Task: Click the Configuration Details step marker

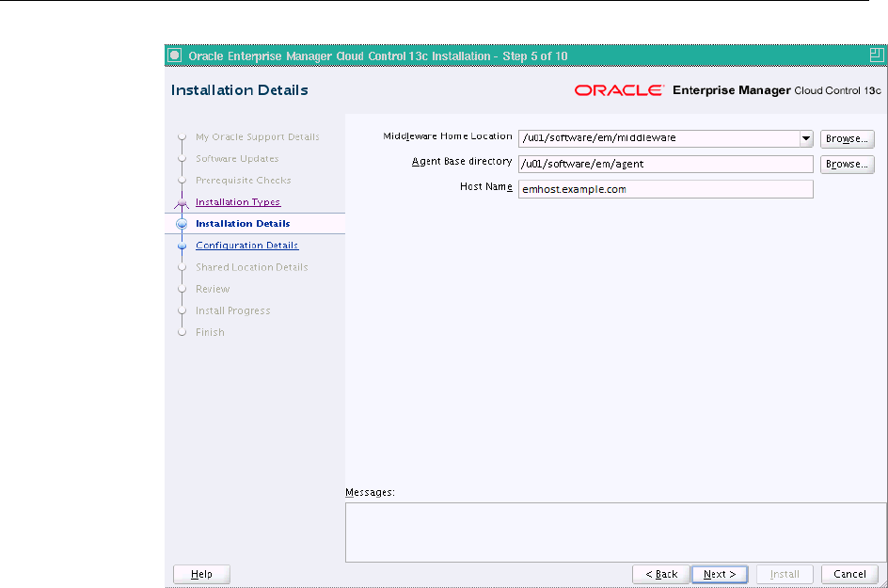Action: [182, 246]
